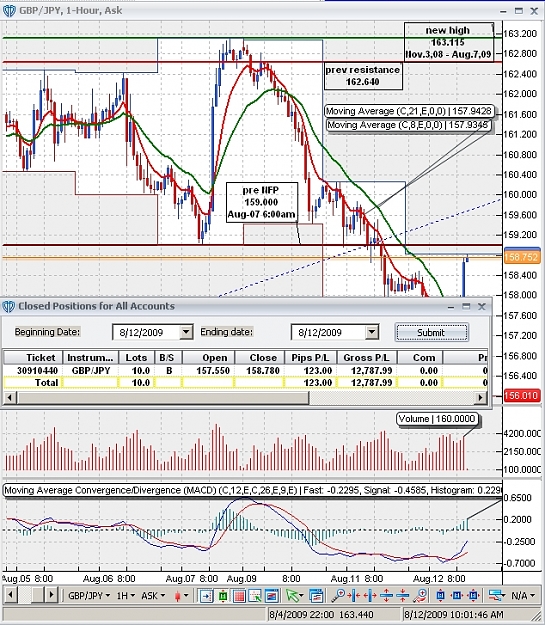Click the Submit button
Screen dimensions: 545x625
pyautogui.click(x=431, y=332)
